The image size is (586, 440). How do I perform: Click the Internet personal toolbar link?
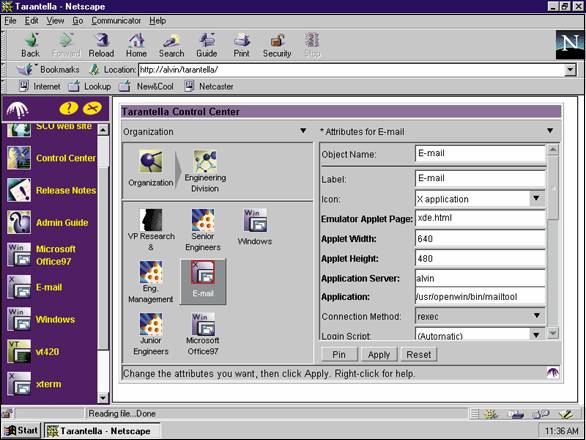pos(40,86)
